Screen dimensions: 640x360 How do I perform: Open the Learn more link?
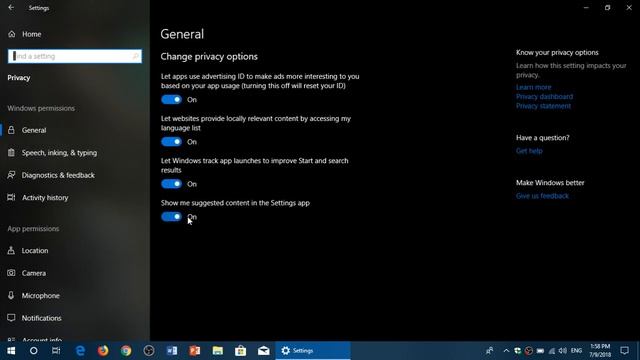533,87
